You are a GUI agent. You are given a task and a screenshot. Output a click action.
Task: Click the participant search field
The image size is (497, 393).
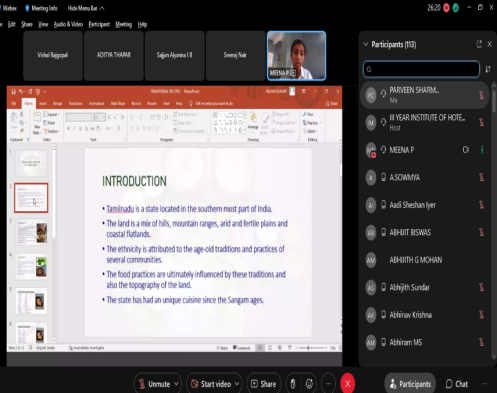[421, 69]
